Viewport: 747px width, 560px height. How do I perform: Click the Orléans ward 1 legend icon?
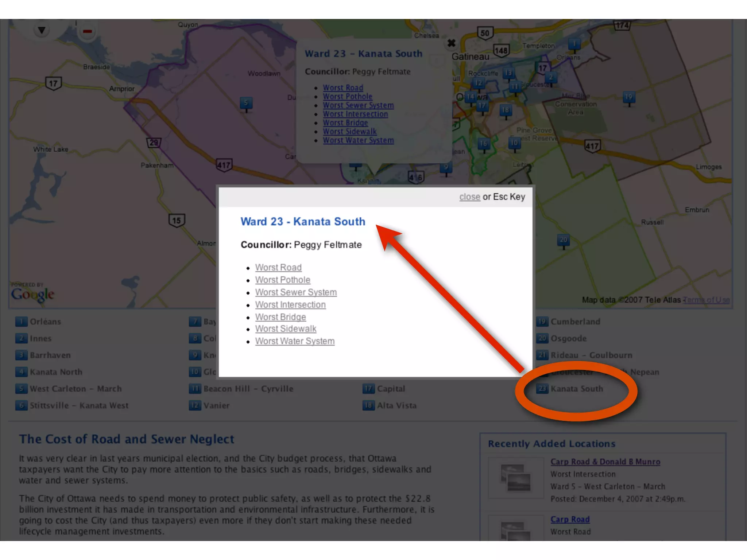(21, 322)
